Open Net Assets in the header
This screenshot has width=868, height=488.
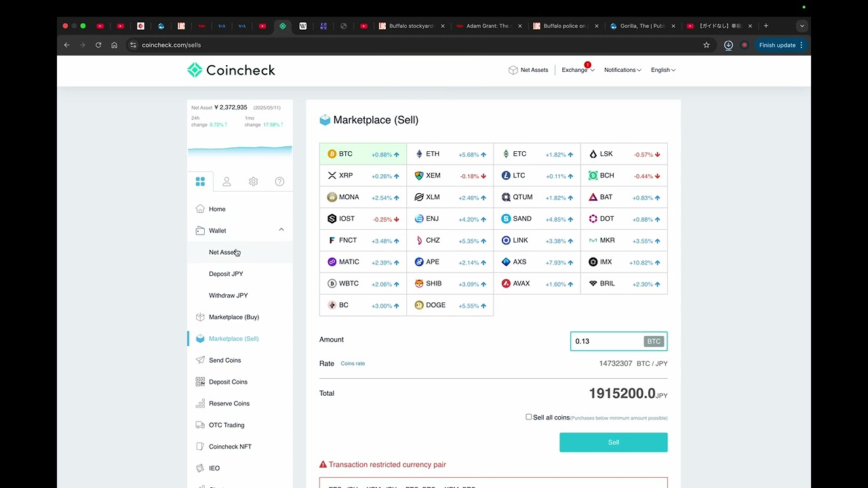coord(528,70)
